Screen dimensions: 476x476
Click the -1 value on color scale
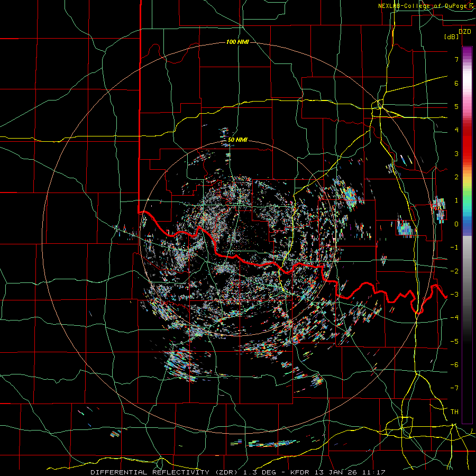[x=454, y=248]
